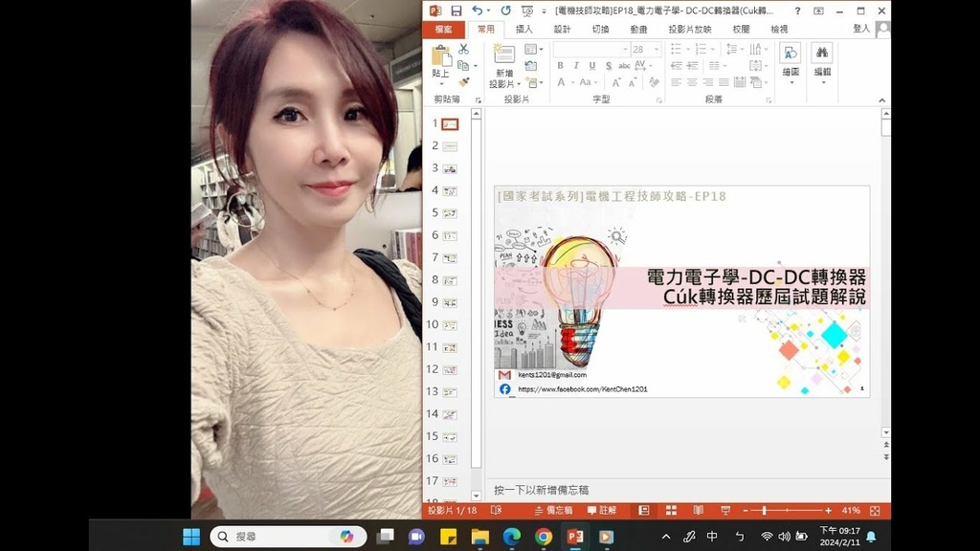980x551 pixels.
Task: Click the Slide Show status bar icon
Action: (x=725, y=511)
